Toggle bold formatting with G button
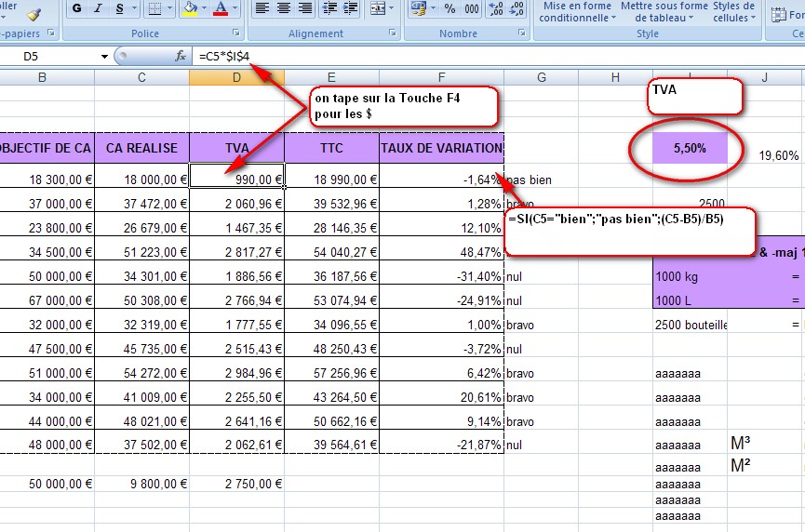Screen dimensions: 805x532 coord(76,8)
